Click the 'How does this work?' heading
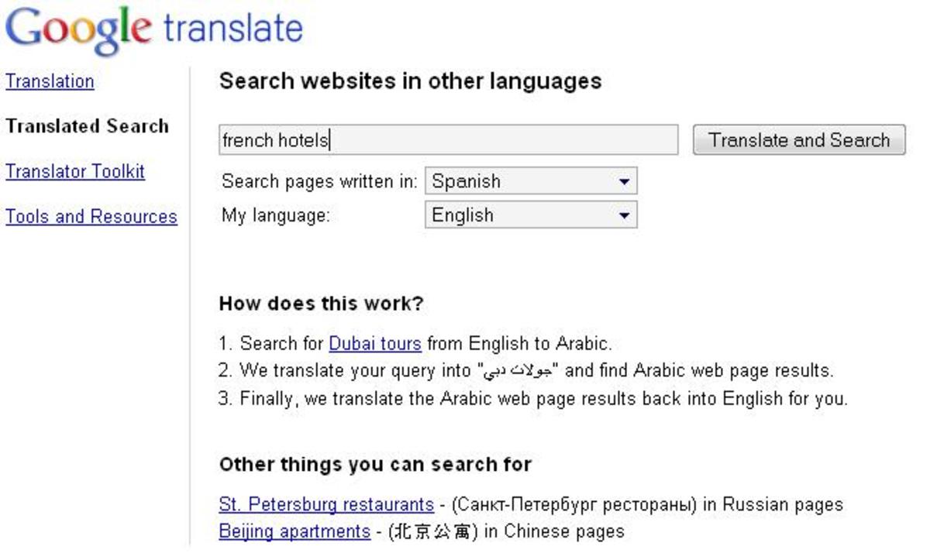This screenshot has height=560, width=930. (321, 303)
